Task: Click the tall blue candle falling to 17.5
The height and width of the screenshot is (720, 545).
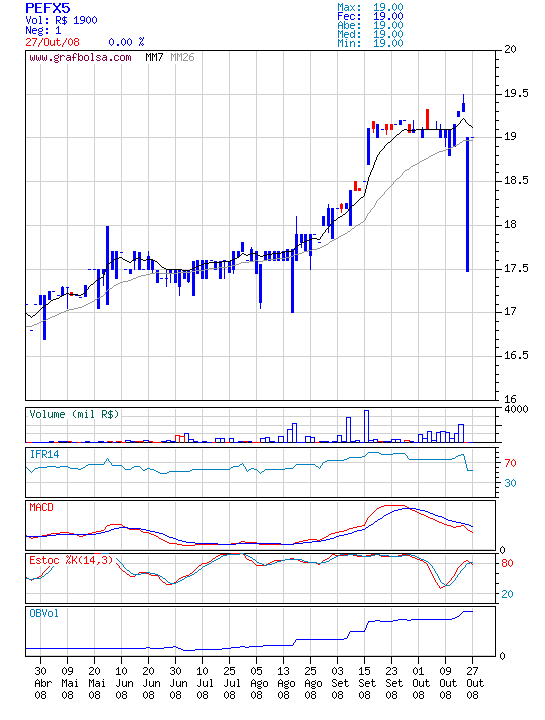Action: [467, 204]
